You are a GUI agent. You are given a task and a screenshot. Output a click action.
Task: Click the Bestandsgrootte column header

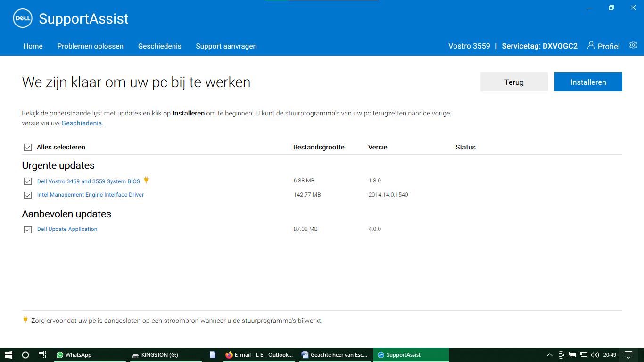coord(319,147)
